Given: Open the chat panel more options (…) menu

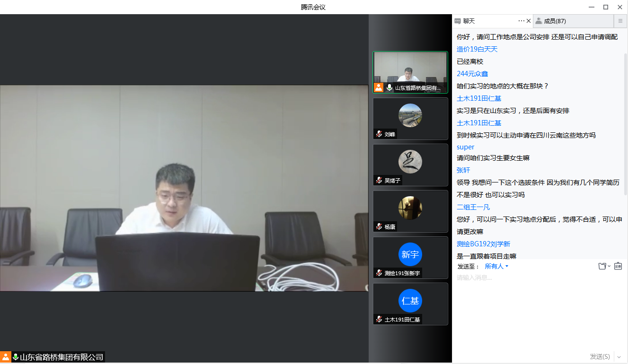Looking at the screenshot, I should (x=521, y=21).
